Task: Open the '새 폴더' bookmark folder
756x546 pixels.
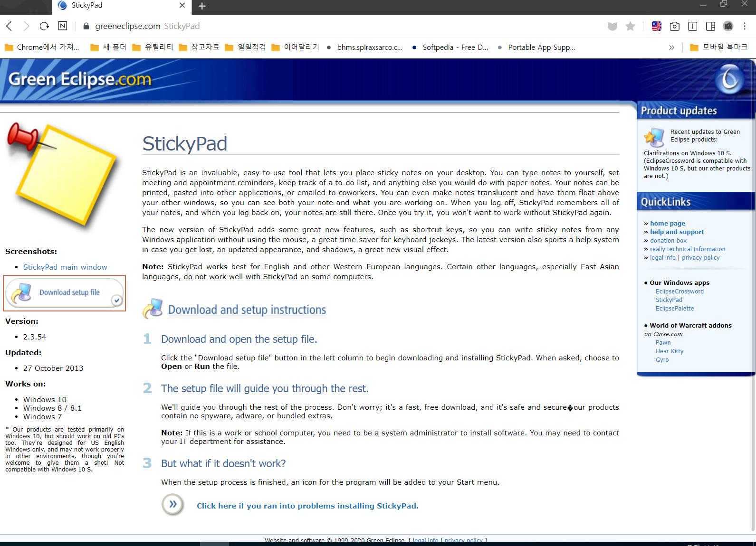Action: pos(108,47)
